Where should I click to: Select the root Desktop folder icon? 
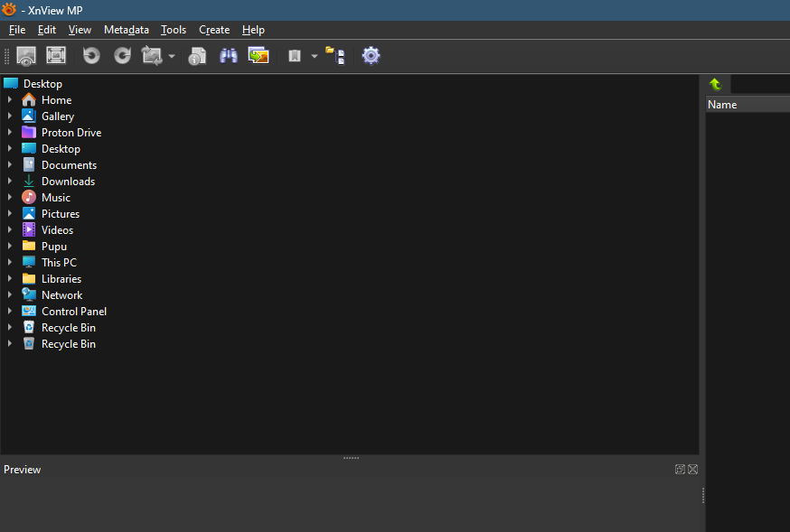(x=11, y=83)
